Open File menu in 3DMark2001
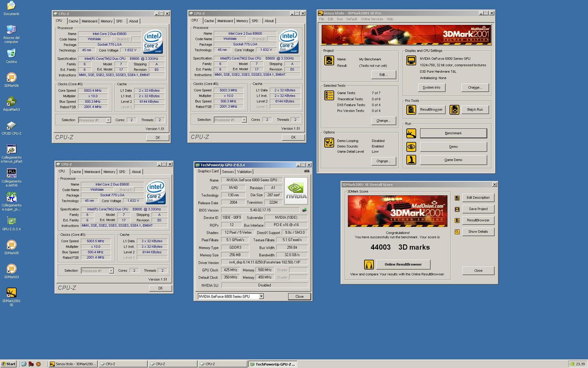The width and height of the screenshot is (588, 368). (x=322, y=19)
